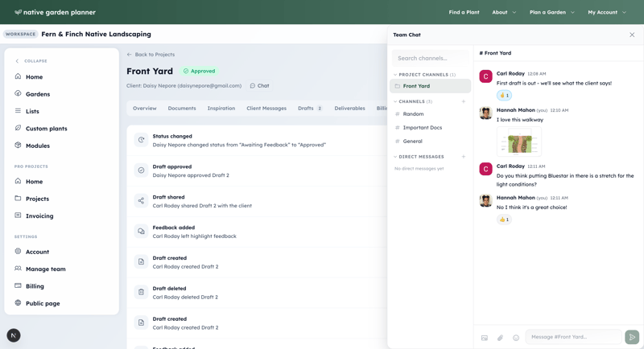Go to Manage team settings
The height and width of the screenshot is (349, 644).
pyautogui.click(x=45, y=269)
